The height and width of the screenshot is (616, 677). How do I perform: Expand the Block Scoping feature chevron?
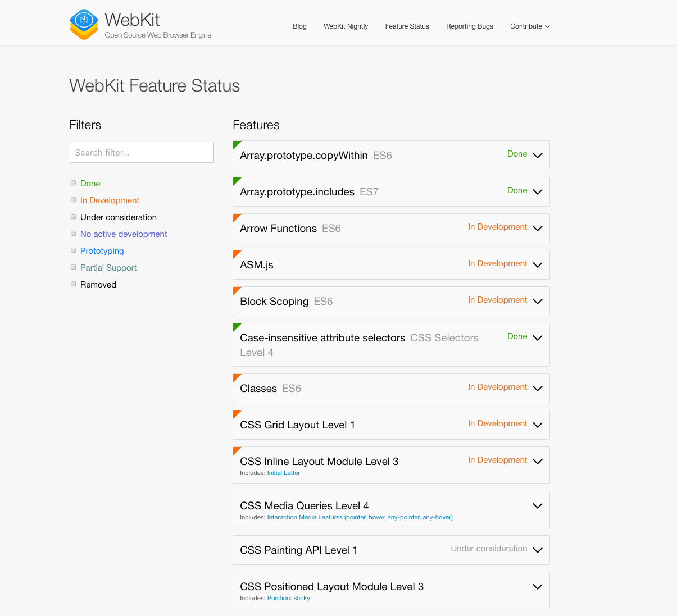coord(537,302)
